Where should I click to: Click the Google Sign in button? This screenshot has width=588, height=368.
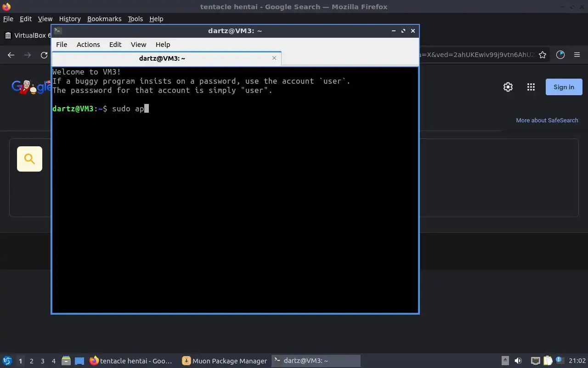click(564, 87)
